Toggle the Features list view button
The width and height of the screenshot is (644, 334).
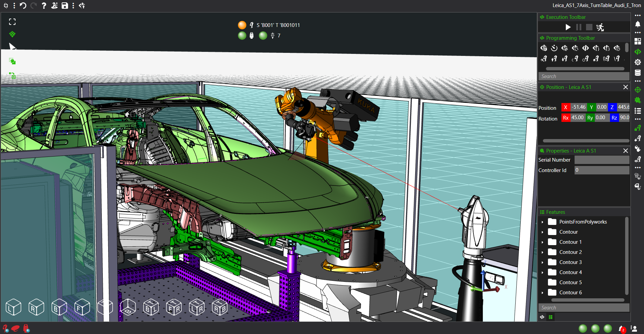click(551, 317)
